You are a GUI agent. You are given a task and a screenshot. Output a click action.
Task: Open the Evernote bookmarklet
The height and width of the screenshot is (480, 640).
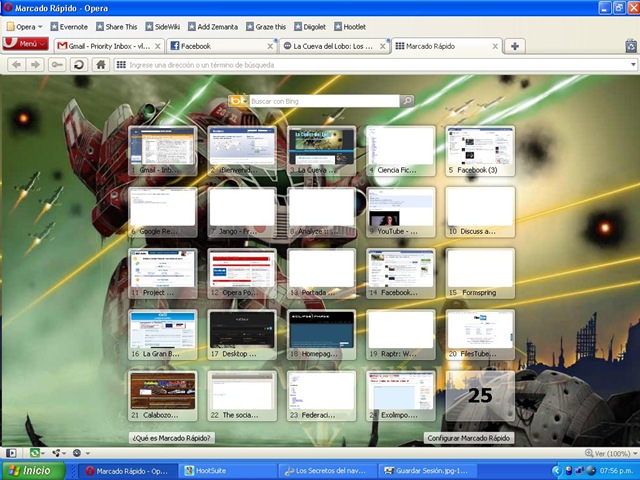pyautogui.click(x=67, y=27)
